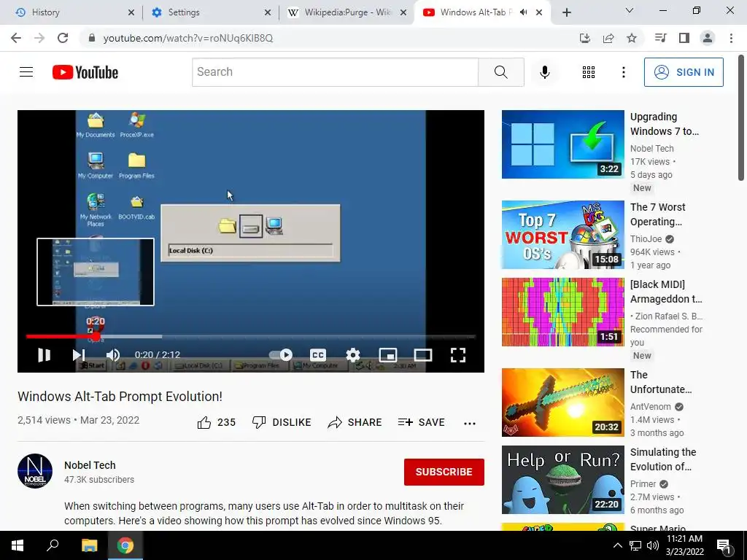Go back with the browser back arrow

coord(16,38)
